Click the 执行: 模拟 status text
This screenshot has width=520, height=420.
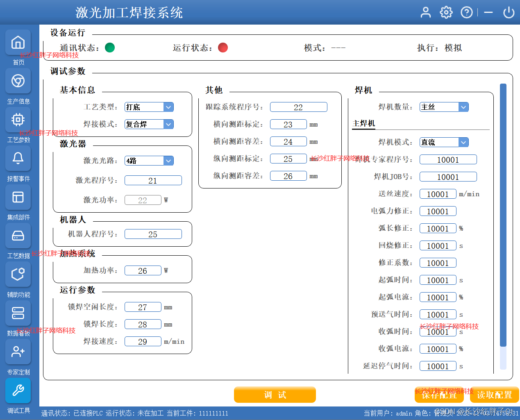[439, 48]
